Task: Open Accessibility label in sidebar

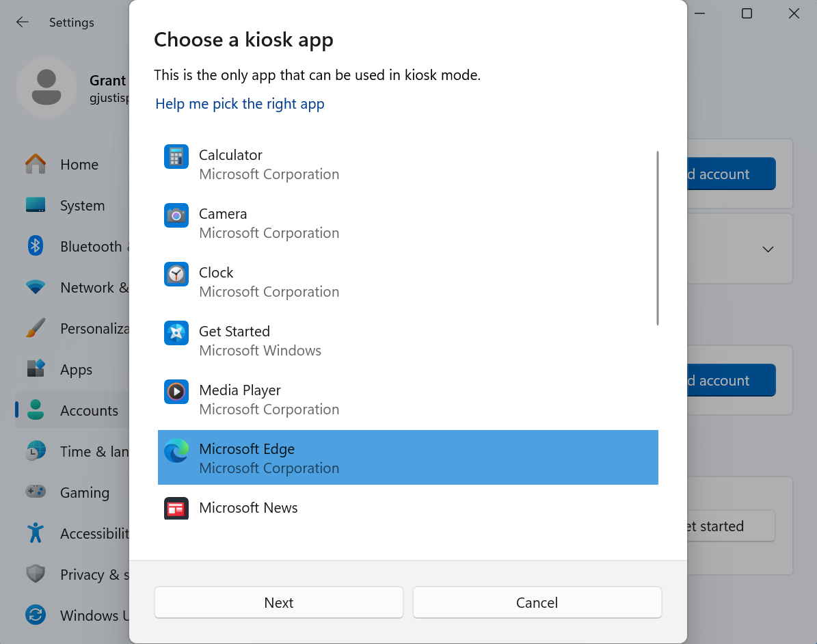Action: tap(94, 533)
